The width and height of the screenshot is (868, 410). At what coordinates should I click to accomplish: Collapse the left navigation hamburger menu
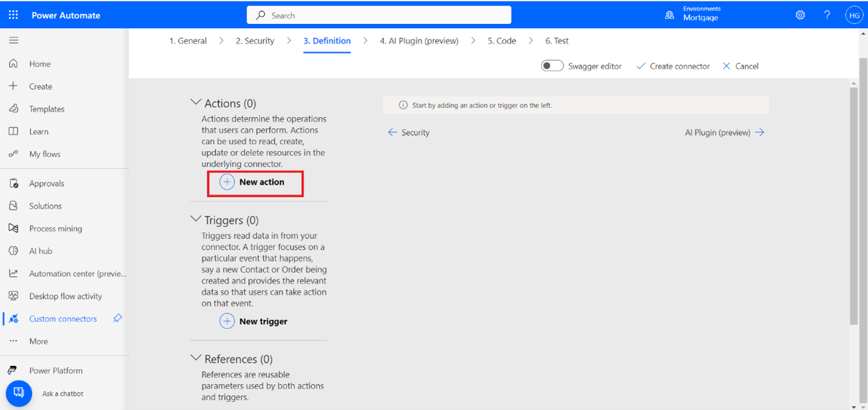tap(13, 40)
